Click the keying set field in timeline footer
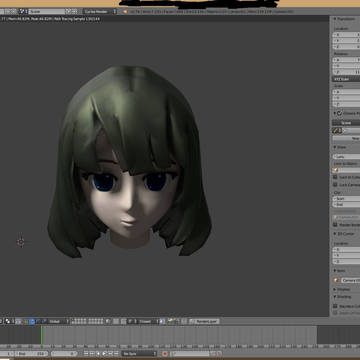Screen dimensions: 360x360 (x=191, y=354)
